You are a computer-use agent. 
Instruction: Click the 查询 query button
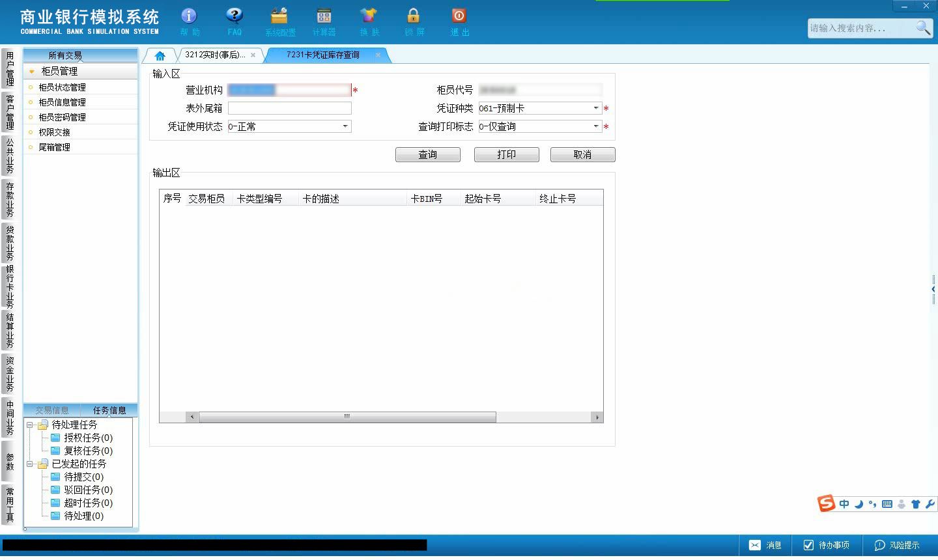(428, 154)
